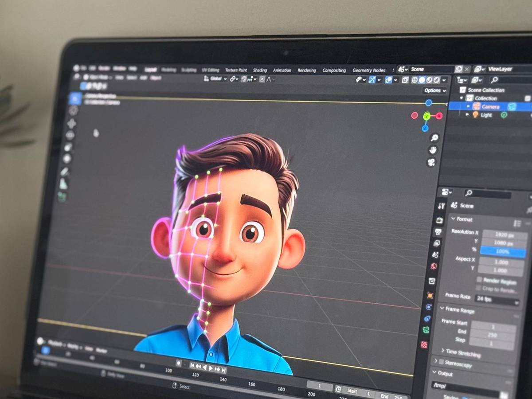Open the Texture properties checker tab
Screen dimensions: 532x399
(424, 344)
